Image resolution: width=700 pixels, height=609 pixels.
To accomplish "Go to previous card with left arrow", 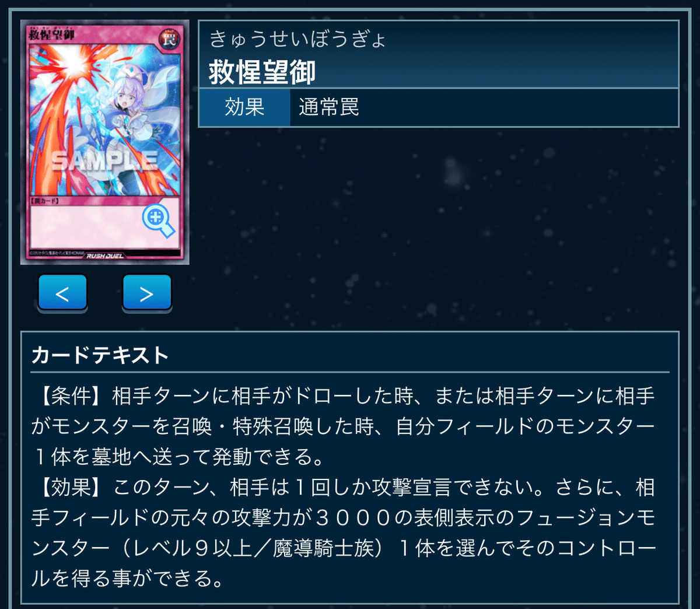I will pyautogui.click(x=62, y=292).
